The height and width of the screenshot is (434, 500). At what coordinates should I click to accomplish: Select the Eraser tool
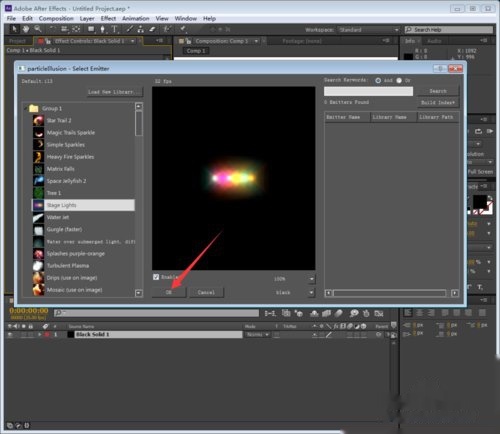point(152,29)
